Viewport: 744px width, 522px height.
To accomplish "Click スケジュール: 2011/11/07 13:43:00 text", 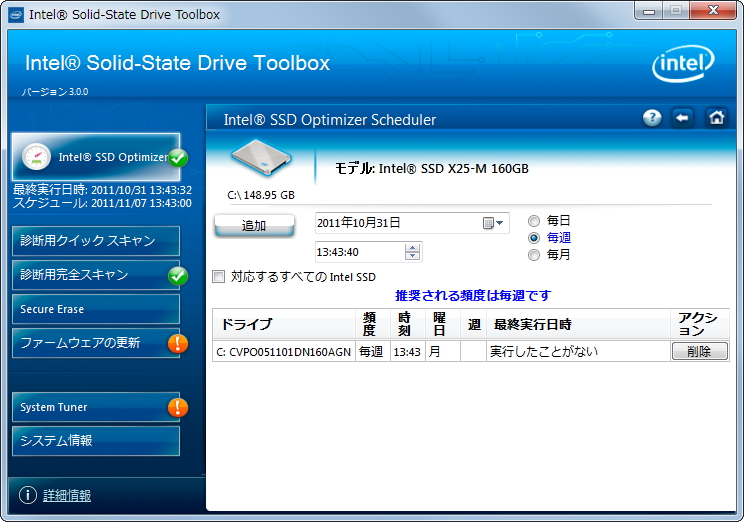I will tap(102, 203).
